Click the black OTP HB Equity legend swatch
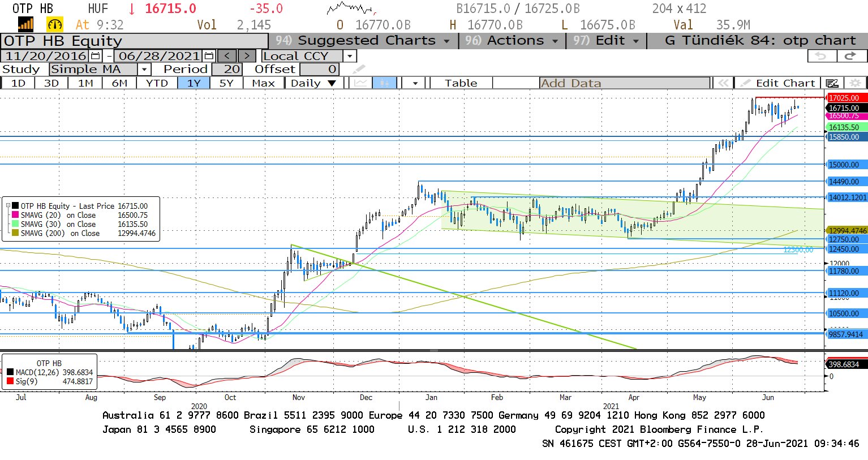Screen dimensions: 868x460 coord(15,206)
